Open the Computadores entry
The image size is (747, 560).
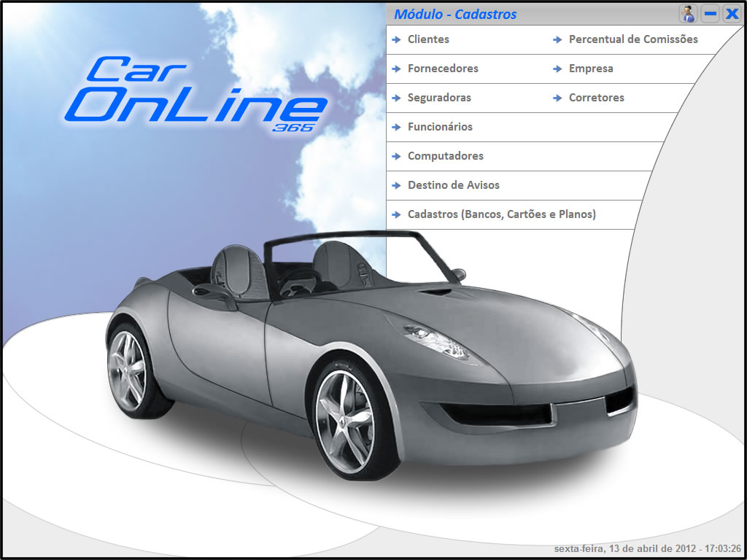(446, 156)
